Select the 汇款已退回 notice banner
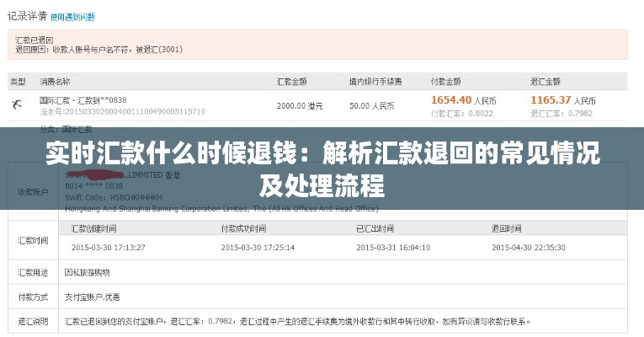644x337 pixels. [x=317, y=45]
